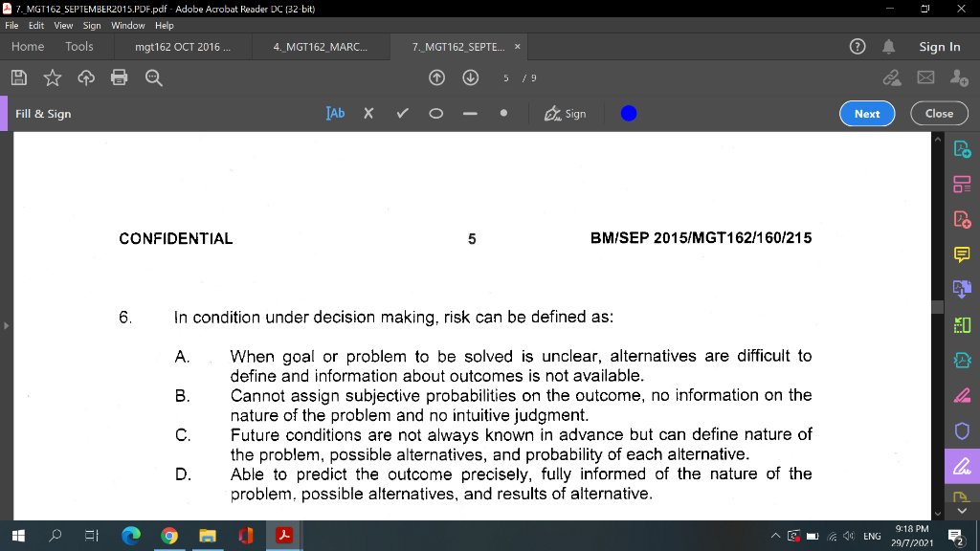980x551 pixels.
Task: Share a link to this file
Action: pos(892,77)
